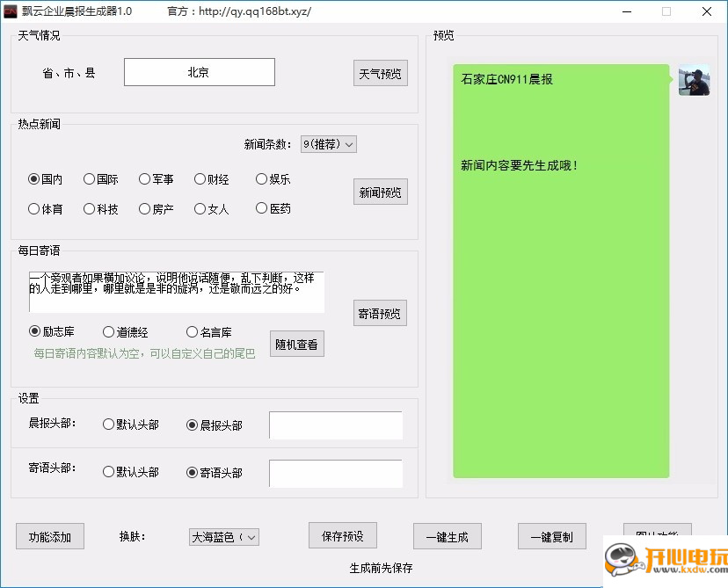Open 功能添加 button
The height and width of the screenshot is (588, 728).
[x=50, y=536]
